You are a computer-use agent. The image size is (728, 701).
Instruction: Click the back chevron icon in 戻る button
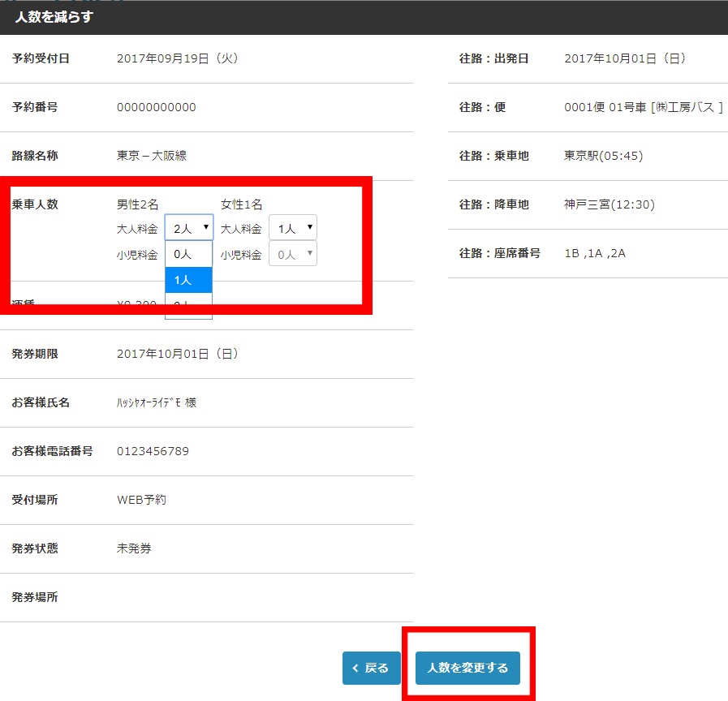pyautogui.click(x=355, y=669)
